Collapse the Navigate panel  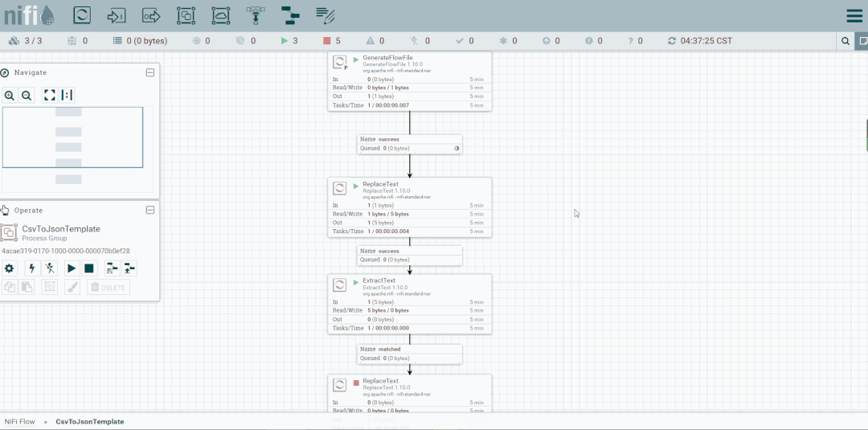pos(150,72)
